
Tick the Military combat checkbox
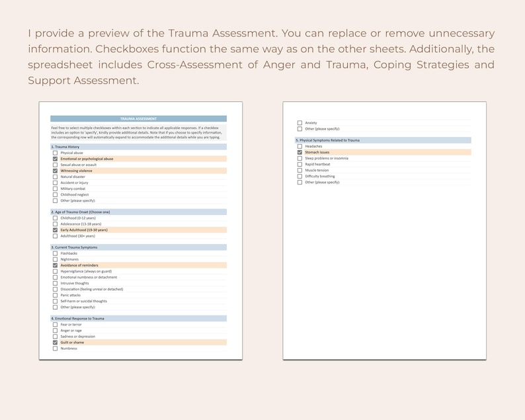56,189
